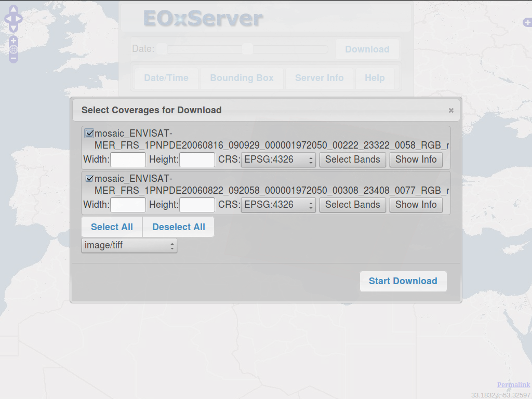Open CRS dropdown for the 20060816 coverage
The width and height of the screenshot is (532, 399).
coord(278,159)
